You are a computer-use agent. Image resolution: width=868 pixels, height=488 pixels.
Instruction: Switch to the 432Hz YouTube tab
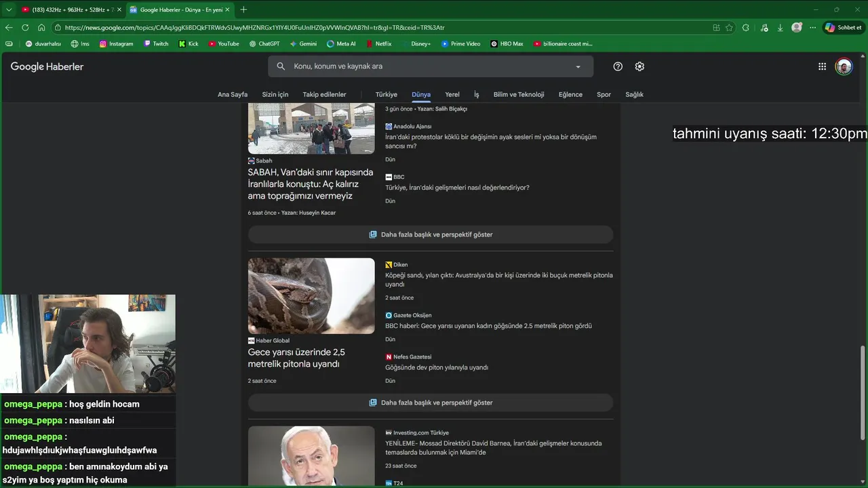click(x=71, y=9)
